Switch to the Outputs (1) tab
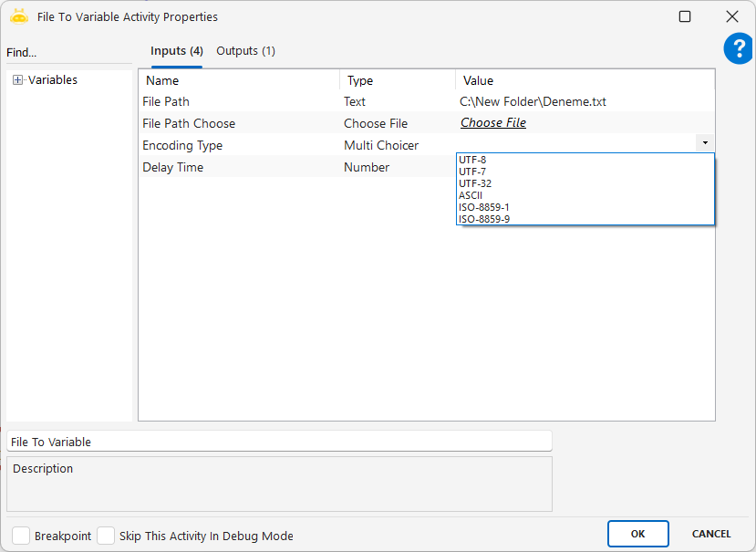 point(245,51)
